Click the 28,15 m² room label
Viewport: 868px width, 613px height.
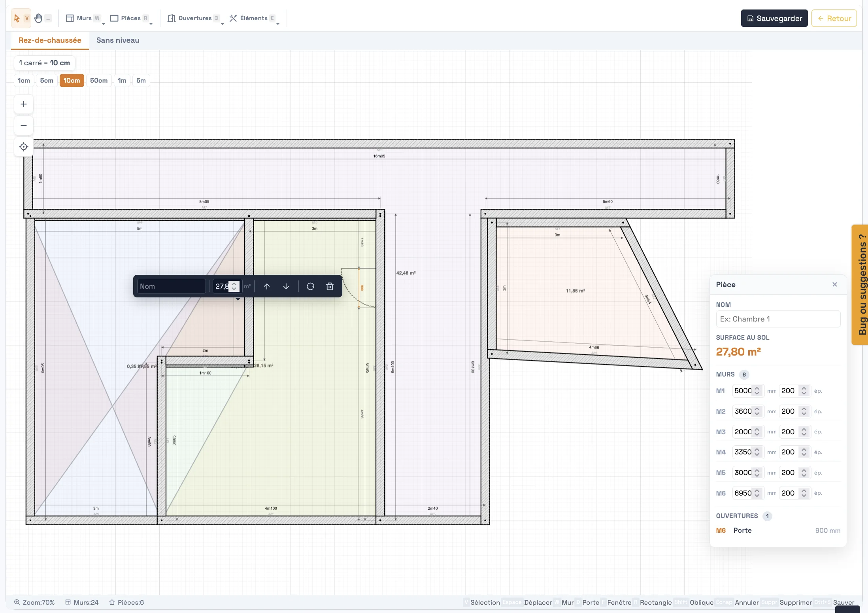tap(264, 365)
